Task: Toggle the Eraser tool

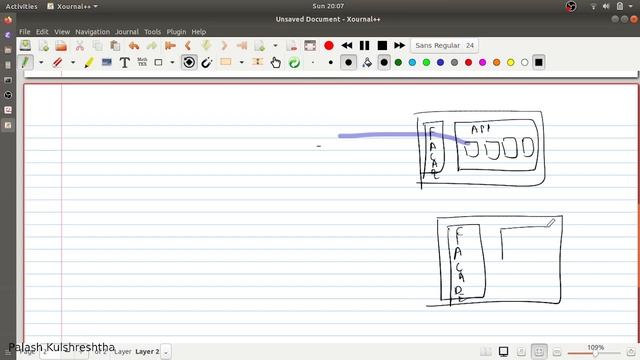Action: (57, 62)
